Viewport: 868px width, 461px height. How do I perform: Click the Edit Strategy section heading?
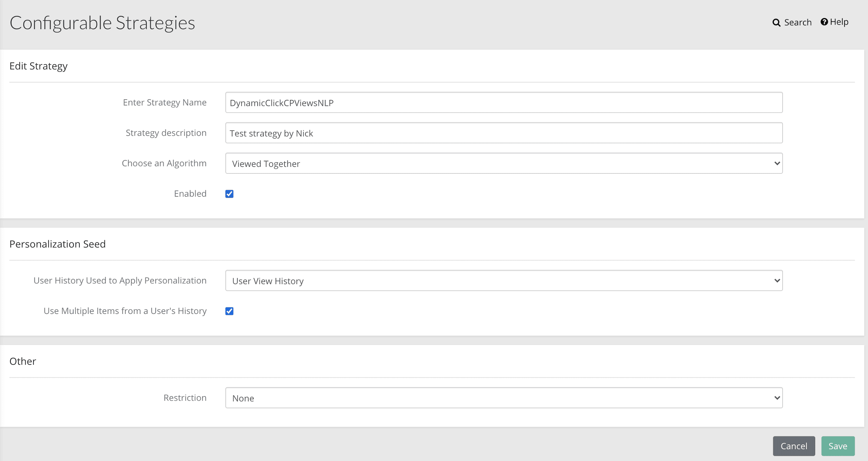coord(39,66)
